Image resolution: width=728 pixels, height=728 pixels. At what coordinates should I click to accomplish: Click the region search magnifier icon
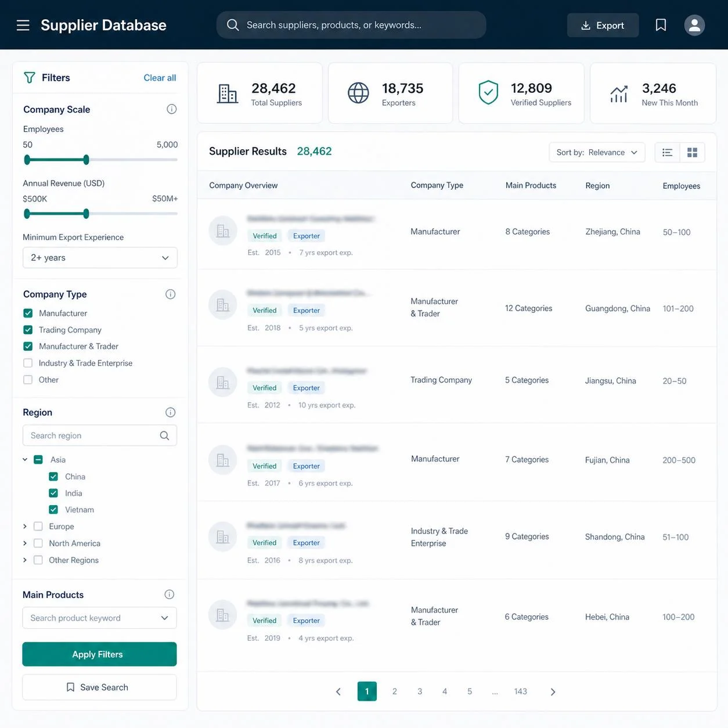click(164, 435)
